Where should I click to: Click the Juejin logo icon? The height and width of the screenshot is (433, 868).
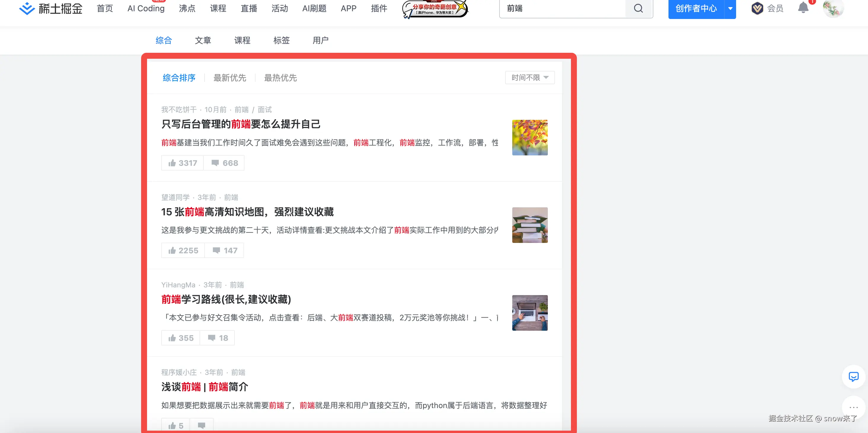pyautogui.click(x=27, y=8)
